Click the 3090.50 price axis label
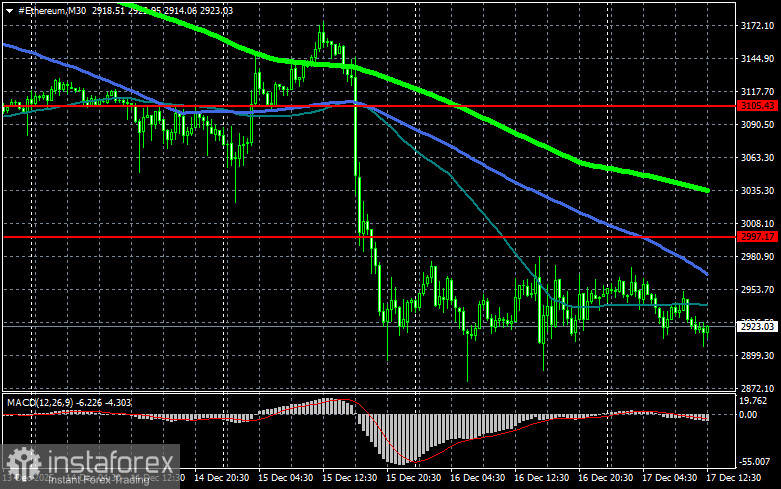This screenshot has width=781, height=489. coord(757,124)
